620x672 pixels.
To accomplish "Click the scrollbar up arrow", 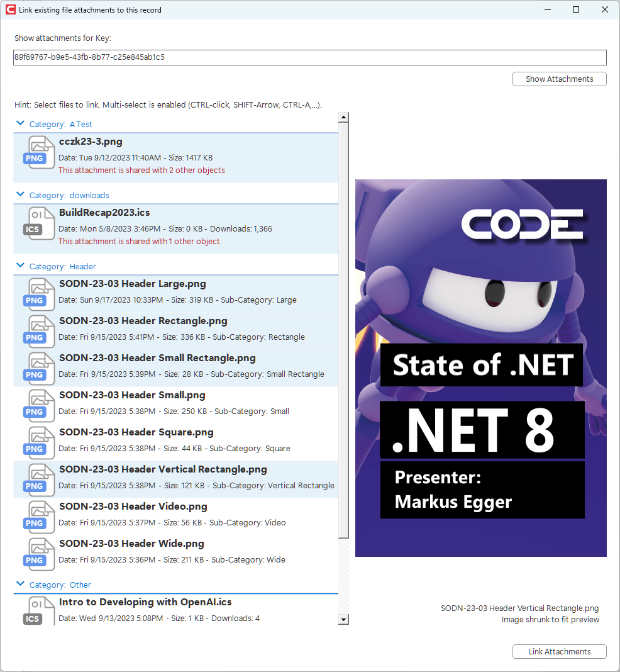I will 343,117.
